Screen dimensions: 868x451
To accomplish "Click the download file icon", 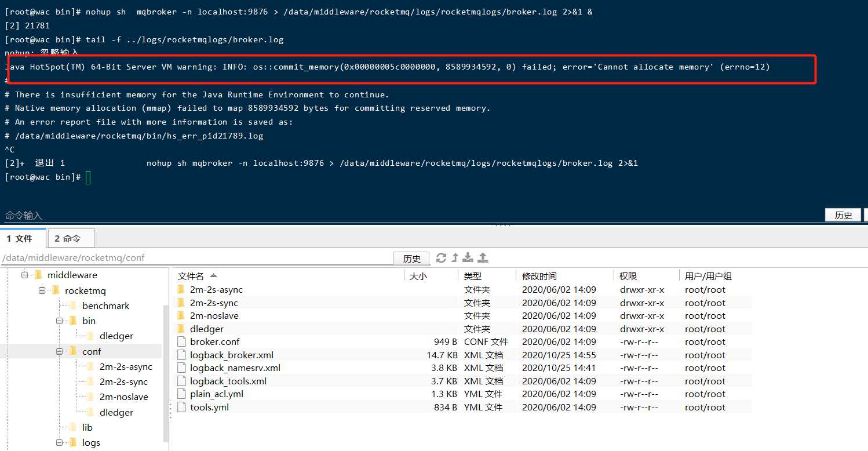I will point(468,258).
